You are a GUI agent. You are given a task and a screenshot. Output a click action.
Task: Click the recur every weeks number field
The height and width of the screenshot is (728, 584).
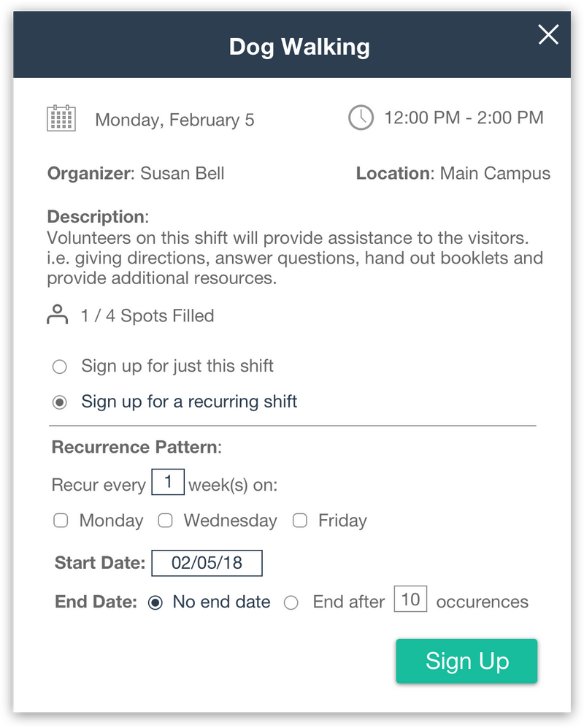(168, 483)
